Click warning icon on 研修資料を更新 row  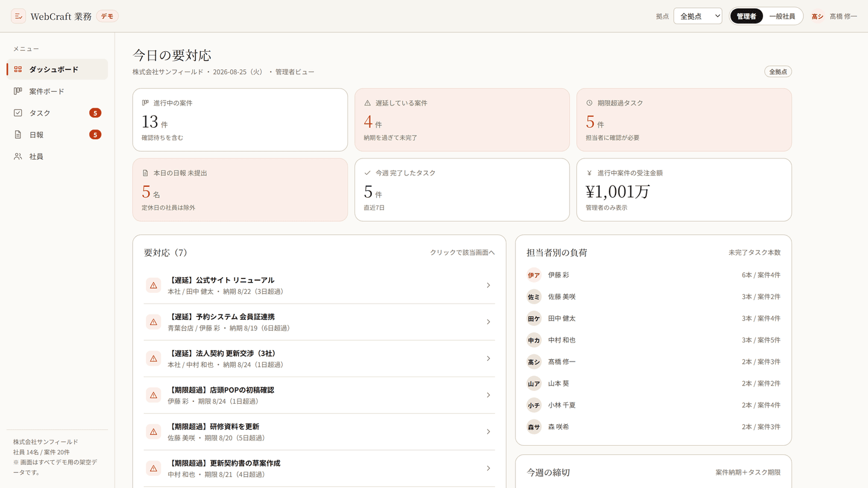click(154, 432)
